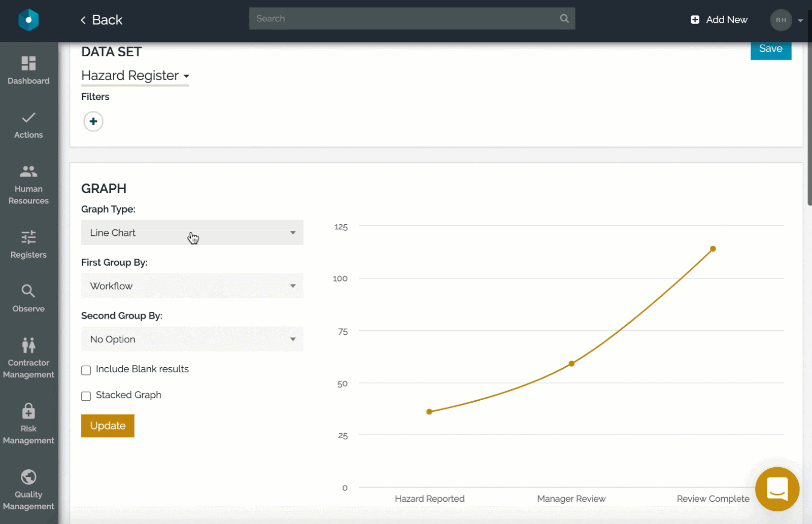This screenshot has height=524, width=812.
Task: Open First Group By Workflow dropdown
Action: tap(192, 286)
